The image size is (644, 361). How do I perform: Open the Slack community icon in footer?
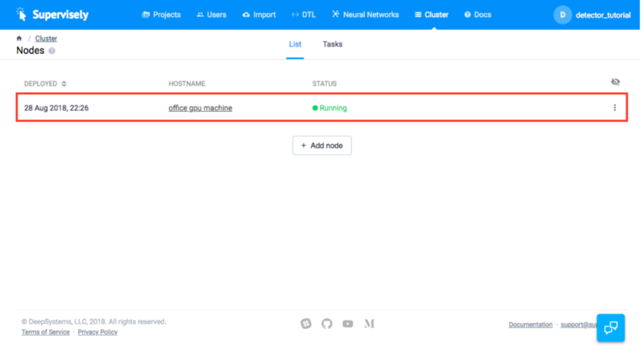[x=306, y=324]
